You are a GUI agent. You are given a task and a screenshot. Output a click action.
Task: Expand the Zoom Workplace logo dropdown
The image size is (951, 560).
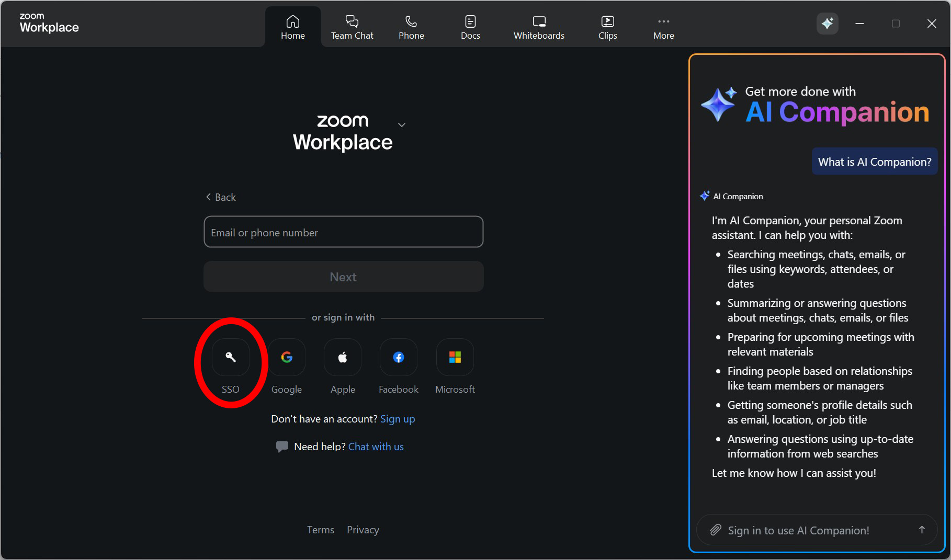point(402,124)
